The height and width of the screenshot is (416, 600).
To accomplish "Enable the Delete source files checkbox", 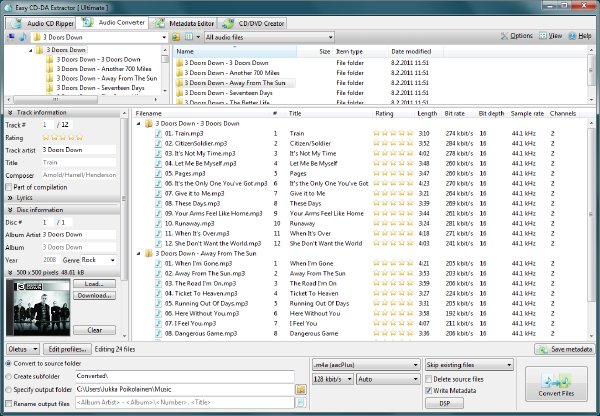I will coord(429,379).
